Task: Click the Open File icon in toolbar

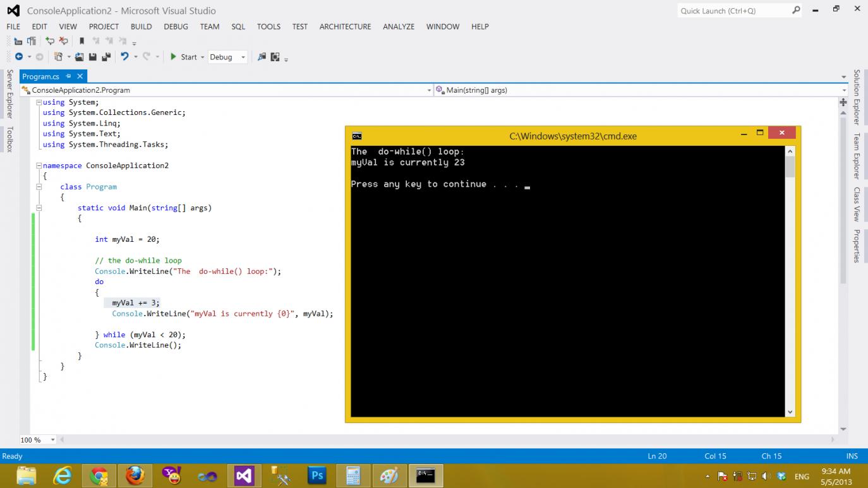Action: (x=79, y=57)
